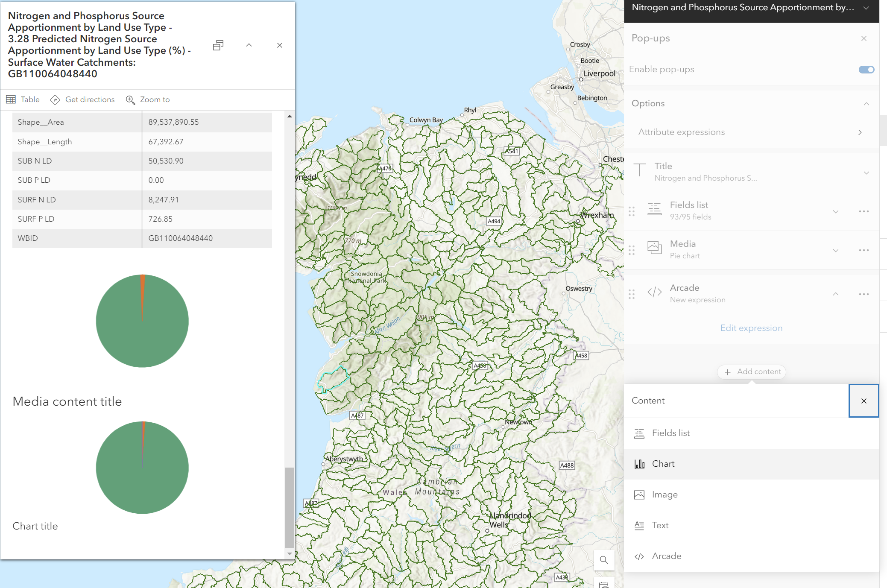Select the Get directions tool
Screen dimensions: 887x588
pos(82,99)
